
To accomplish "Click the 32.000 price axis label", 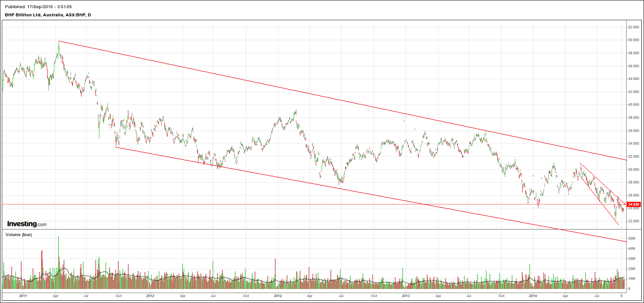I will (634, 157).
